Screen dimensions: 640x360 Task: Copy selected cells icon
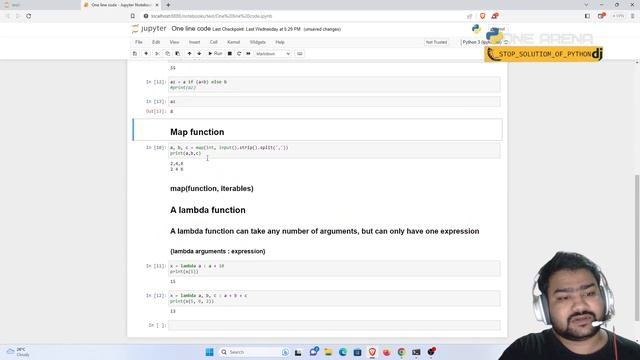pyautogui.click(x=167, y=53)
